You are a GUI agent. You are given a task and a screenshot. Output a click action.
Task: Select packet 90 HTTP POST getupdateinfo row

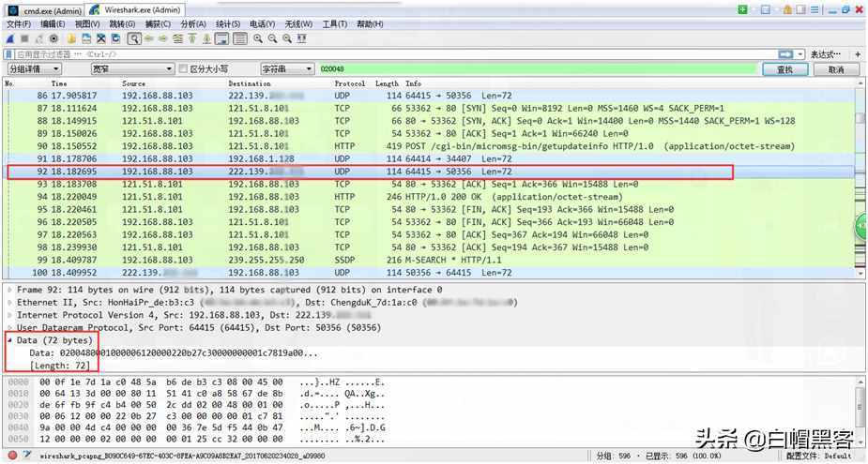point(430,146)
